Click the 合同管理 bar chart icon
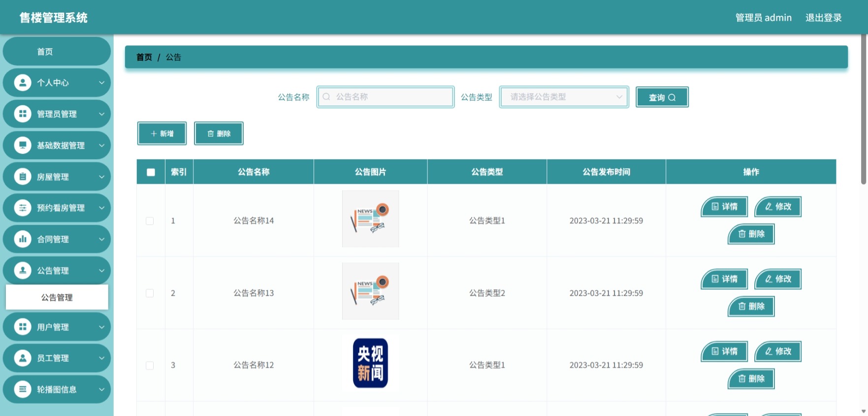The image size is (868, 416). click(23, 239)
